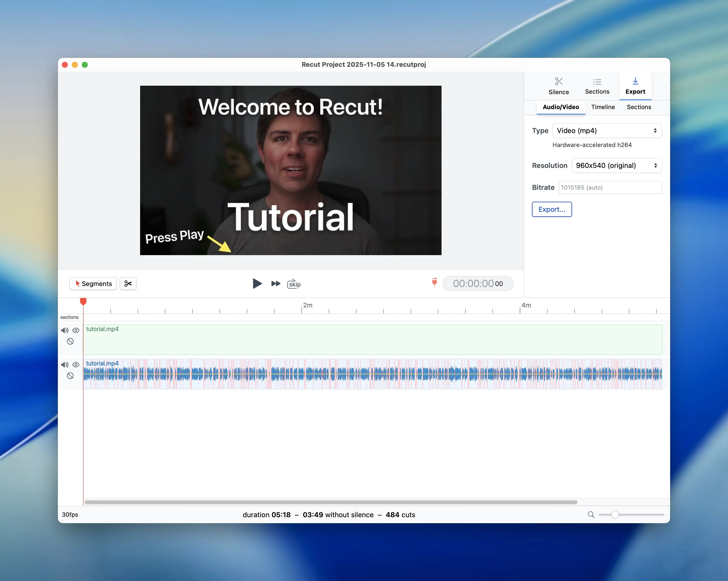Mute the video tutorial.mp4 track speaker
728x581 pixels.
click(65, 330)
